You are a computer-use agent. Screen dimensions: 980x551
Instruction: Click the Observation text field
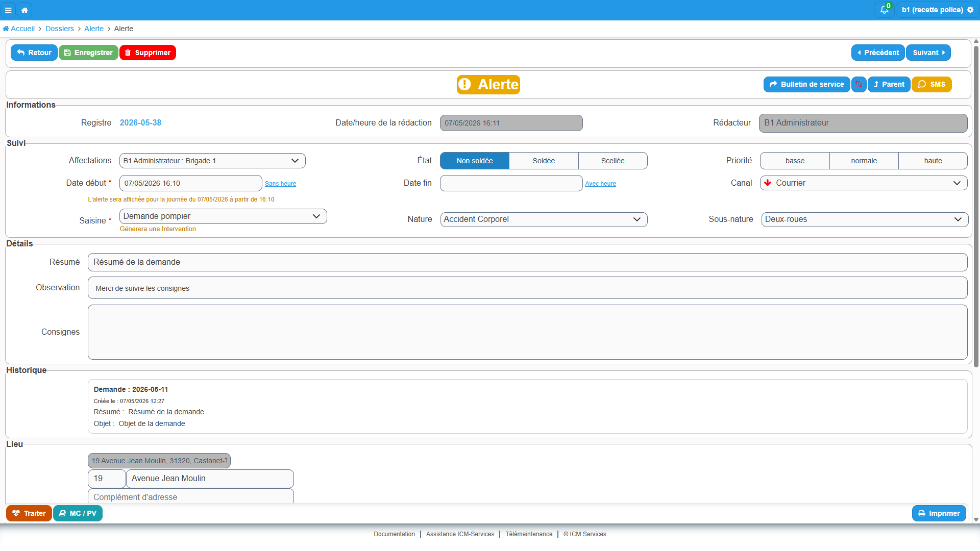pos(527,288)
